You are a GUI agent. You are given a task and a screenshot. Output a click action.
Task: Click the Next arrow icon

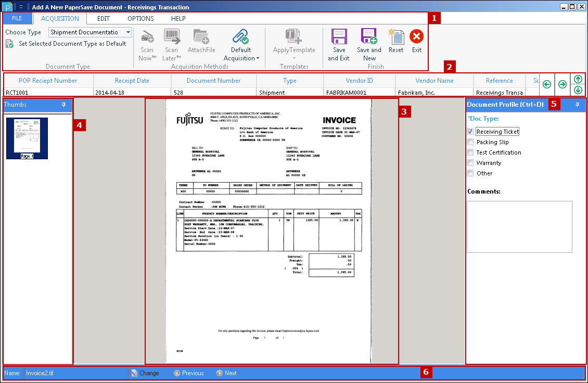[220, 373]
